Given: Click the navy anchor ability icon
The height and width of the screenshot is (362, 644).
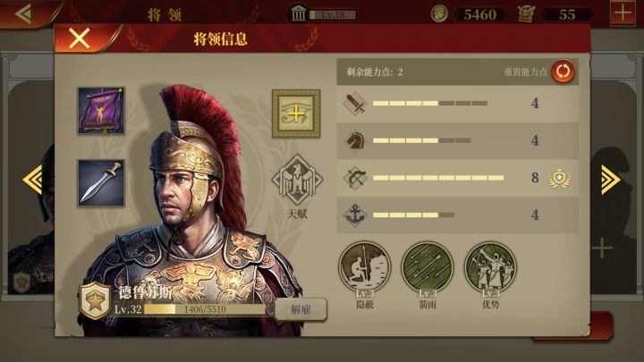Looking at the screenshot, I should click(x=355, y=215).
